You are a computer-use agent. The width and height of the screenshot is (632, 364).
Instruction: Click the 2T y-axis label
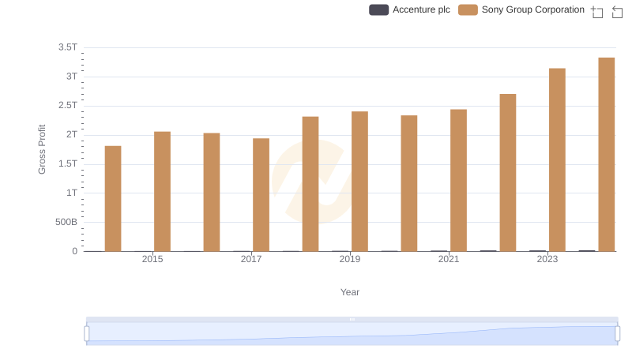[x=72, y=134]
